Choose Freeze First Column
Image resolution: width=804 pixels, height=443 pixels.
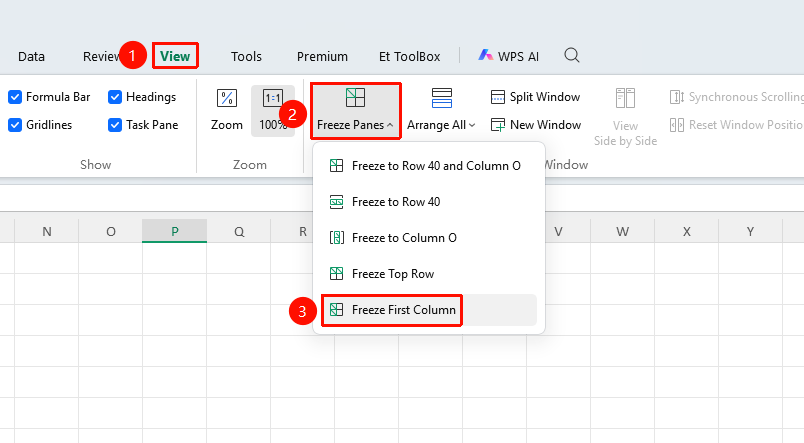point(429,310)
